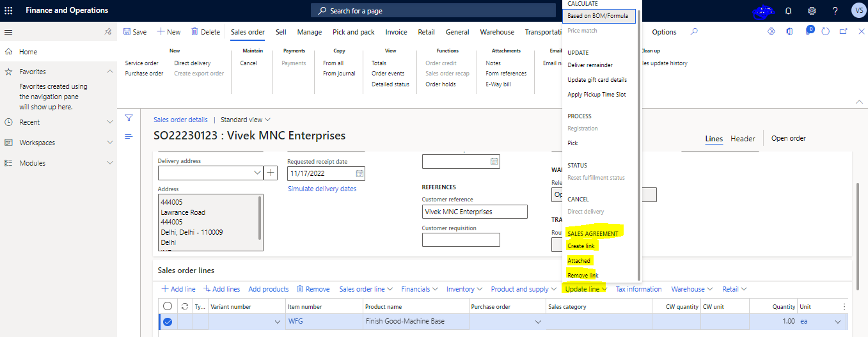Click the New button in the action bar
Screen dimensions: 868x337
(169, 32)
